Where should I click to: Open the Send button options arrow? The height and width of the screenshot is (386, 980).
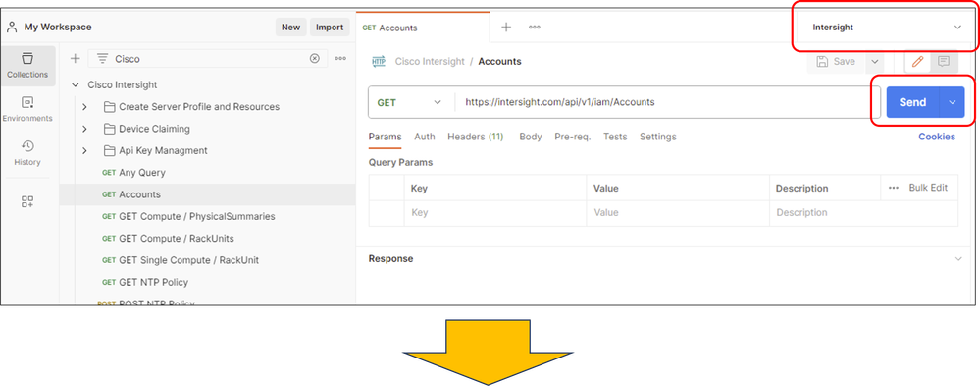click(953, 102)
